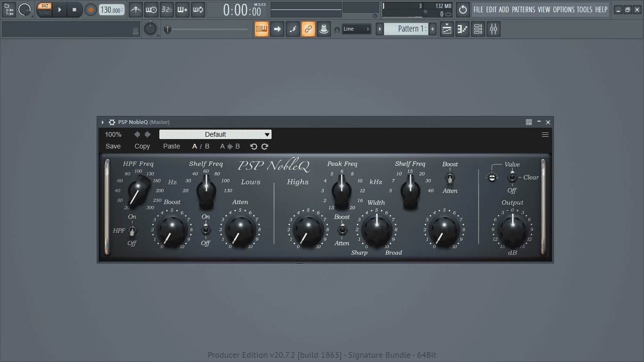Open the Piano roll view icon
This screenshot has width=644, height=362.
point(462,29)
